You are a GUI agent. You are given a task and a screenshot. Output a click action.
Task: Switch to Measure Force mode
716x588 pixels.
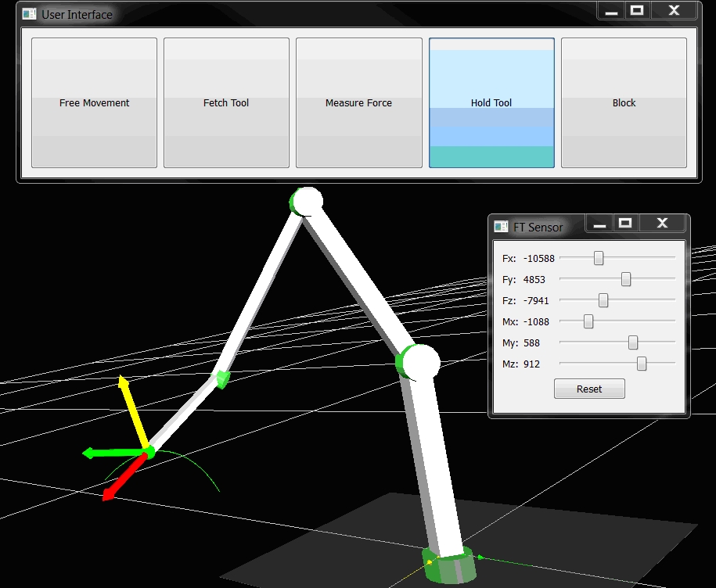pyautogui.click(x=358, y=103)
